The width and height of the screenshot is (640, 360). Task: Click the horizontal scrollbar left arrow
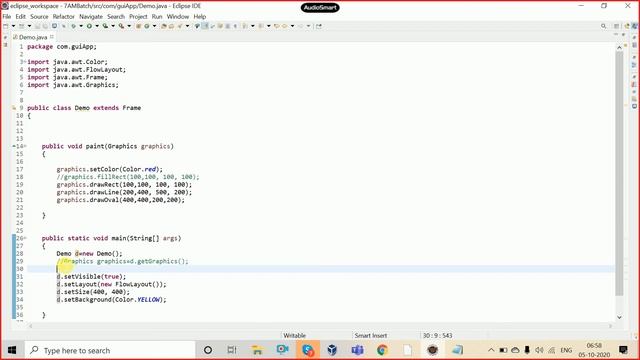point(31,326)
